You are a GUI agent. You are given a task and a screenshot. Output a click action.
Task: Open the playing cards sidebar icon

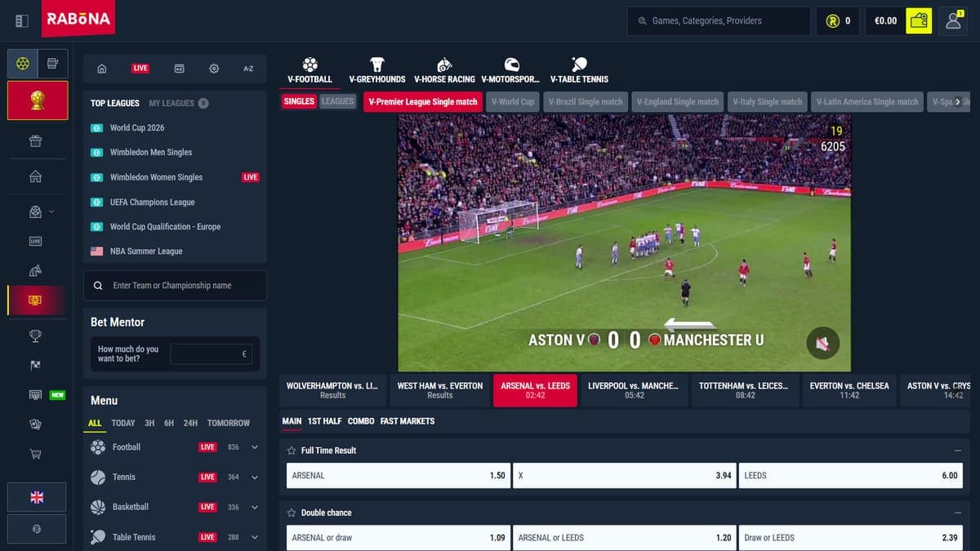pos(35,424)
